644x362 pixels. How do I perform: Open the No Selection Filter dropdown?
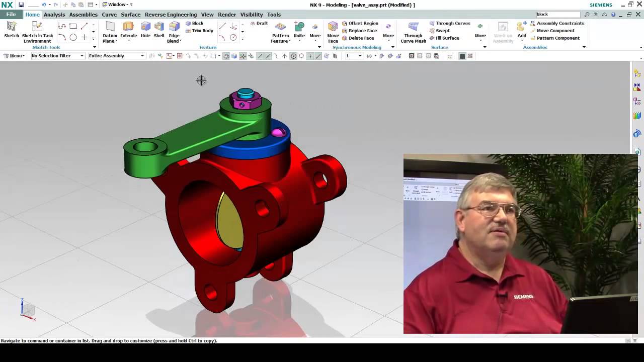tap(58, 56)
